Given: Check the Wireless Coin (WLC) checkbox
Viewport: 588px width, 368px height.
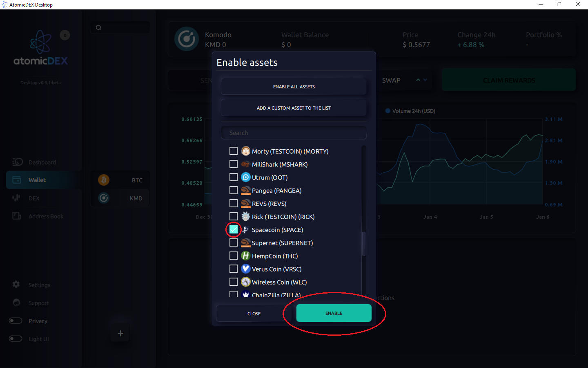Looking at the screenshot, I should (x=234, y=282).
